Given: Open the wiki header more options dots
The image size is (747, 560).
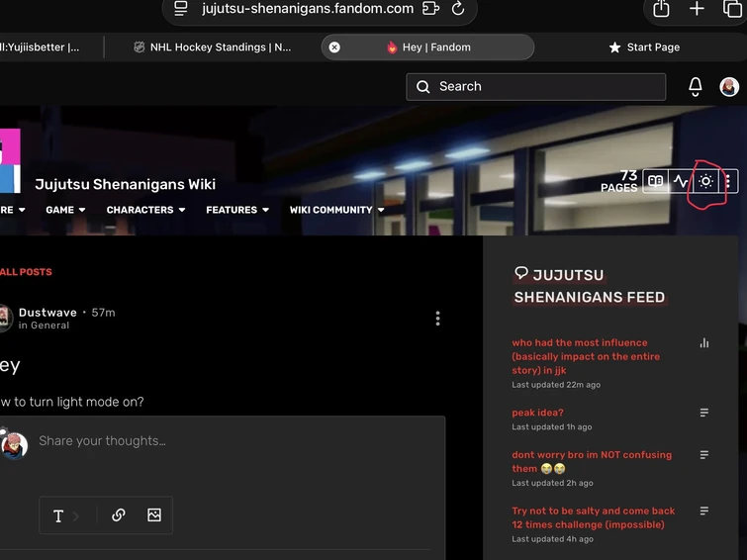Looking at the screenshot, I should pos(728,181).
